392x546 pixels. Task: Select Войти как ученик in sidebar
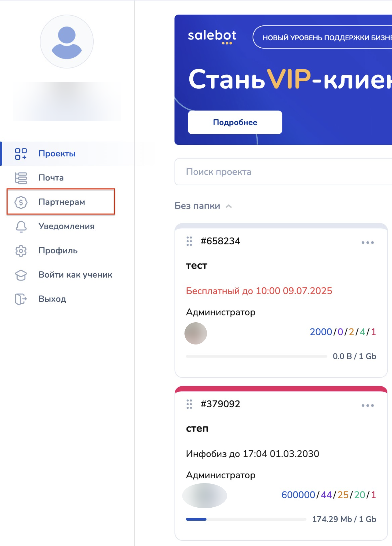[x=76, y=275]
